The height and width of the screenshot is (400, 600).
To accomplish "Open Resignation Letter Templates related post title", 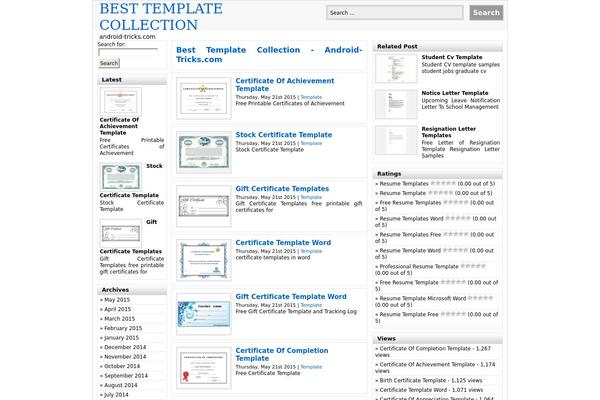I will tap(449, 132).
